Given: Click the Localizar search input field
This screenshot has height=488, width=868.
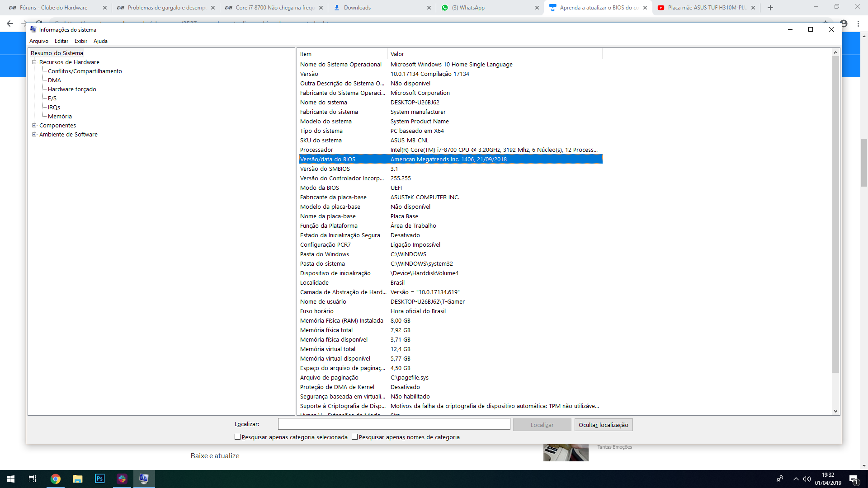Looking at the screenshot, I should tap(394, 424).
